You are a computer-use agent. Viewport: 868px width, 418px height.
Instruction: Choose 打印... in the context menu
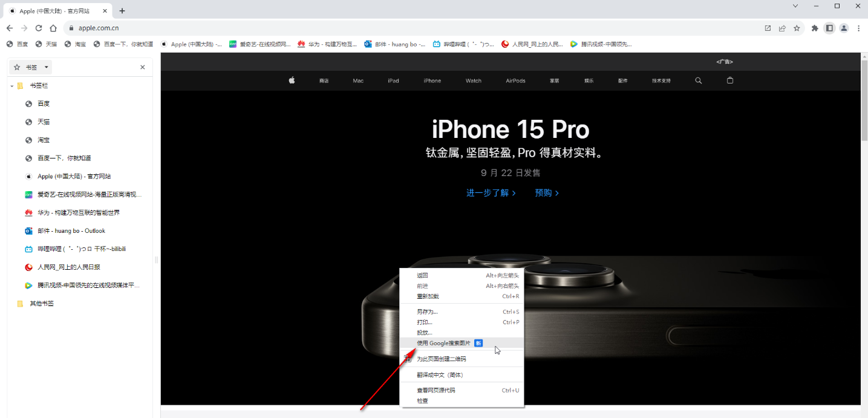pyautogui.click(x=462, y=322)
